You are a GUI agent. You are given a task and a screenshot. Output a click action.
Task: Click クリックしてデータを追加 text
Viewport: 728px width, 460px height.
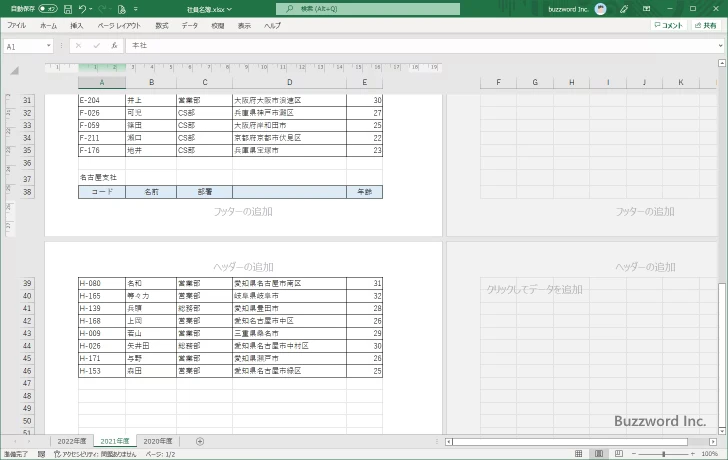click(534, 290)
